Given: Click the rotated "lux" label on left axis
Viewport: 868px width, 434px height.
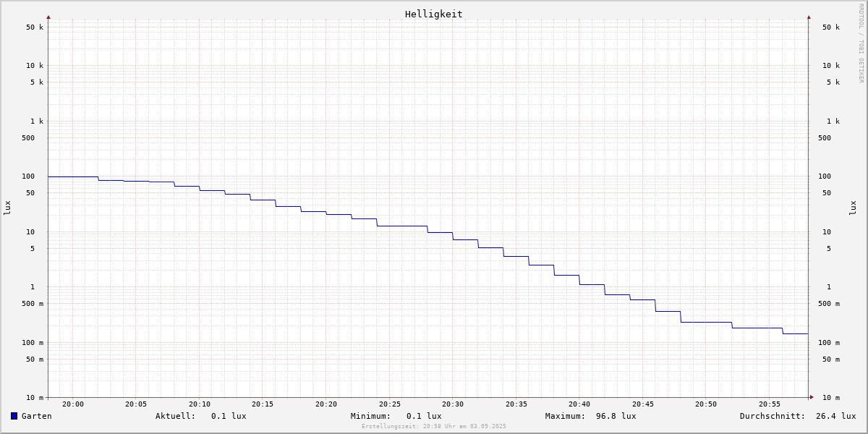Looking at the screenshot, I should (x=7, y=208).
